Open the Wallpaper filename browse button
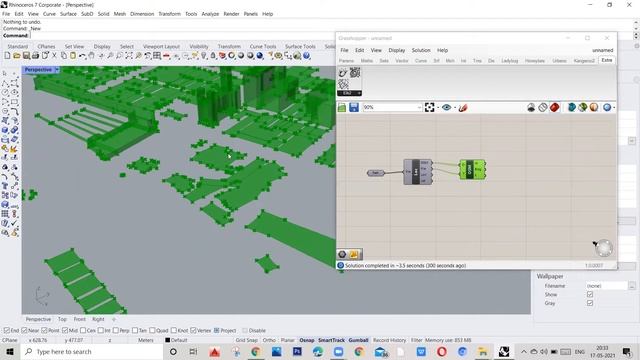Image resolution: width=640 pixels, height=360 pixels. 632,286
